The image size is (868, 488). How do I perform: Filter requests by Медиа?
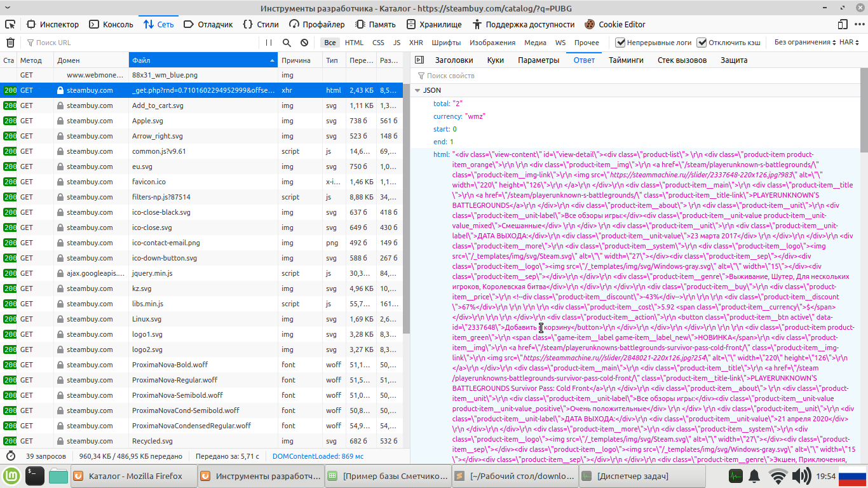click(x=535, y=43)
